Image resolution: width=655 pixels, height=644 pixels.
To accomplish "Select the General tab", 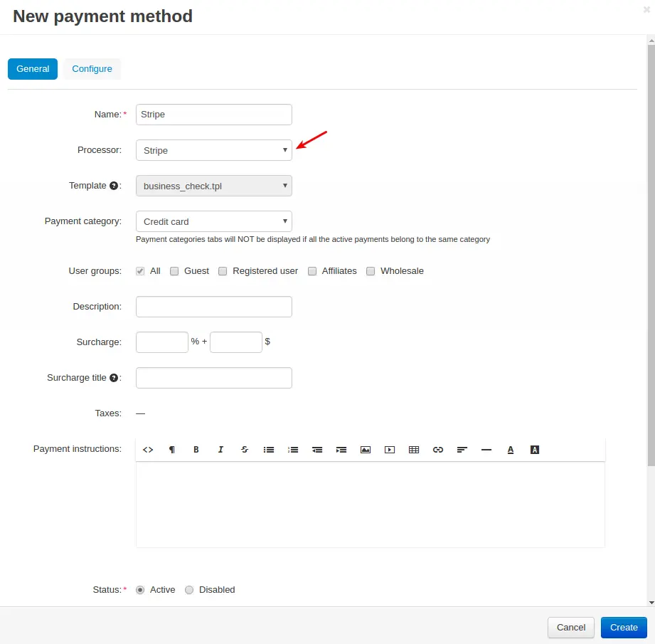I will tap(33, 69).
